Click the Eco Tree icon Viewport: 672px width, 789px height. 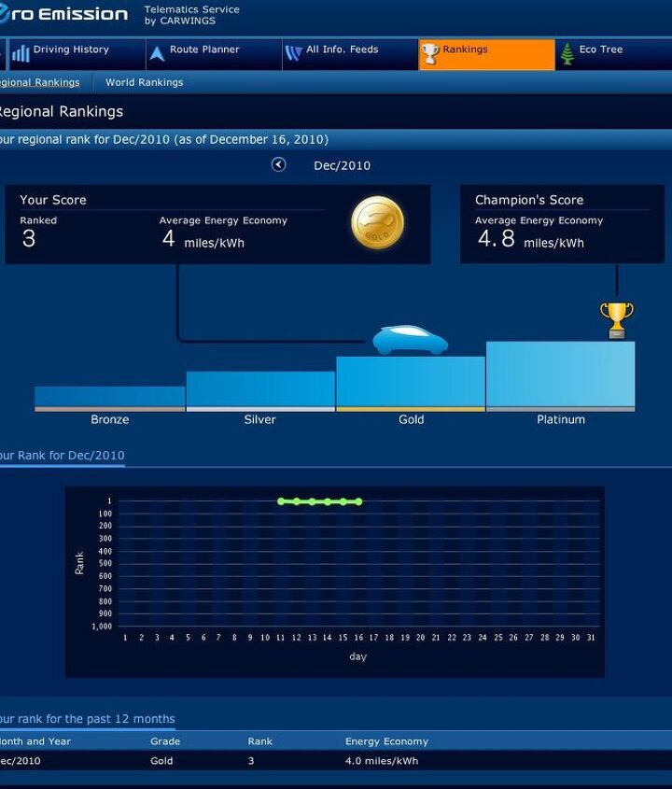[567, 54]
